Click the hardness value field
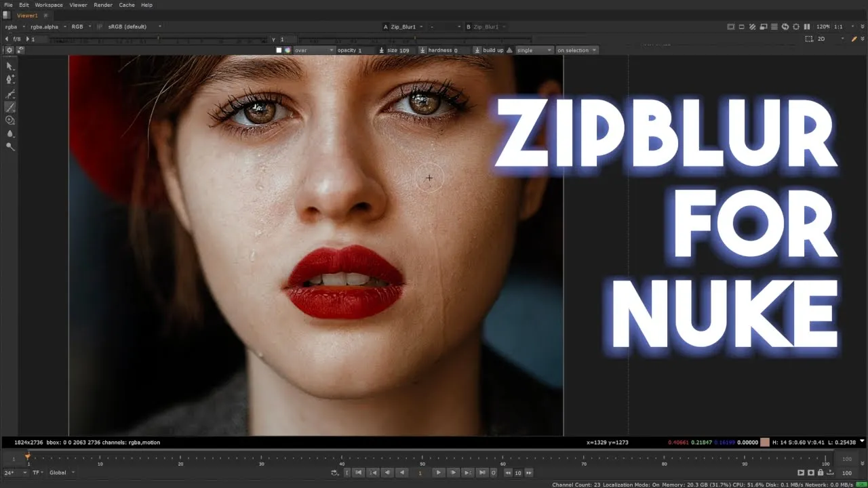 461,50
